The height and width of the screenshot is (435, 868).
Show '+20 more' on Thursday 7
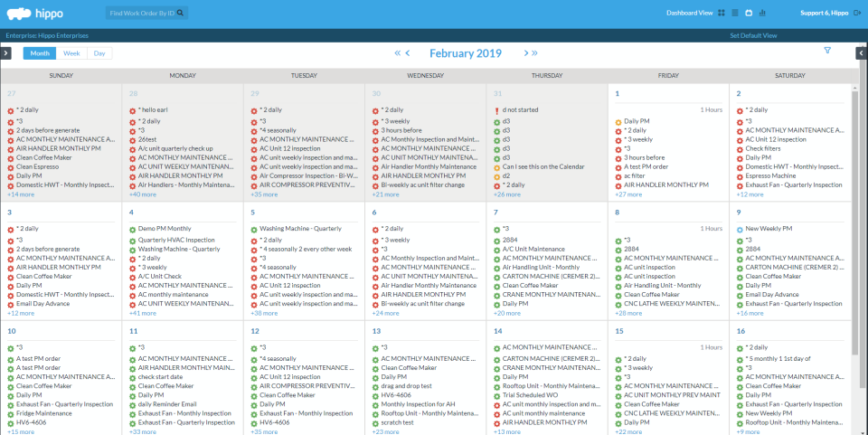tap(507, 313)
